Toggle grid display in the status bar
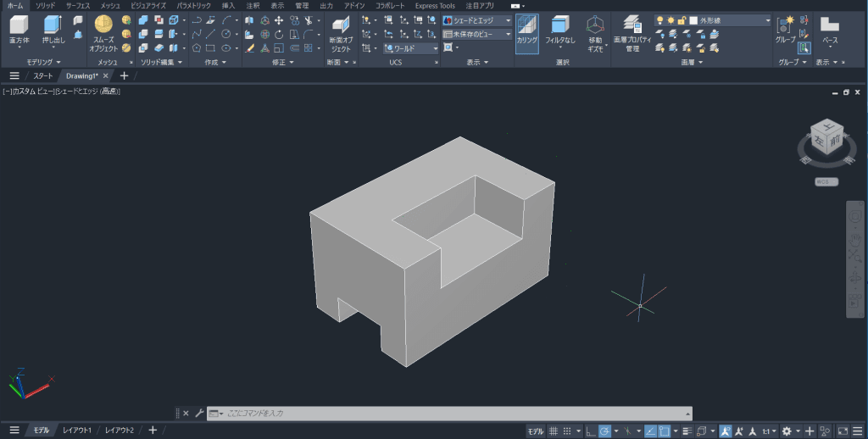Viewport: 868px width, 439px height. point(554,431)
